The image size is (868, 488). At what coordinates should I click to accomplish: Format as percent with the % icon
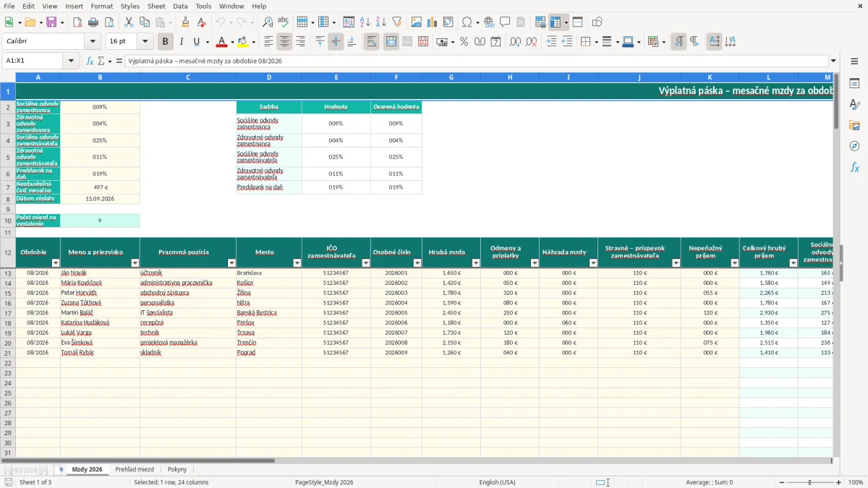(464, 42)
